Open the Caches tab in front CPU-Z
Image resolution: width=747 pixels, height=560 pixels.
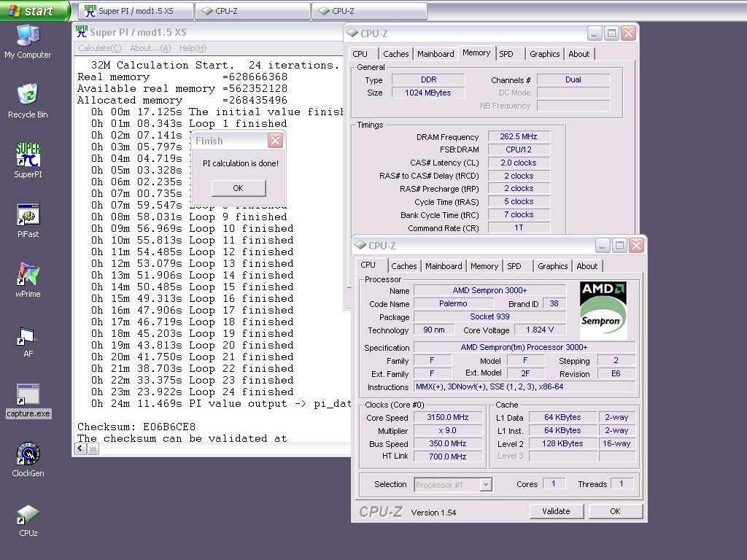(x=404, y=266)
